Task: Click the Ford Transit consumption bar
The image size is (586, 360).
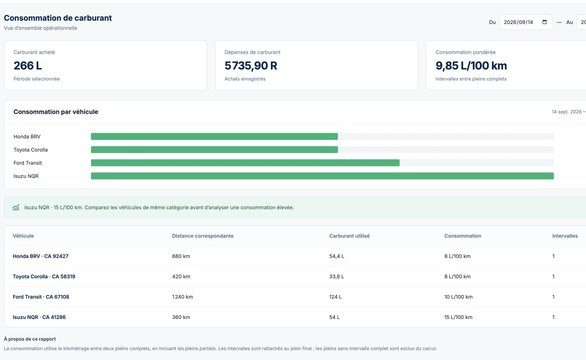Action: click(x=245, y=163)
